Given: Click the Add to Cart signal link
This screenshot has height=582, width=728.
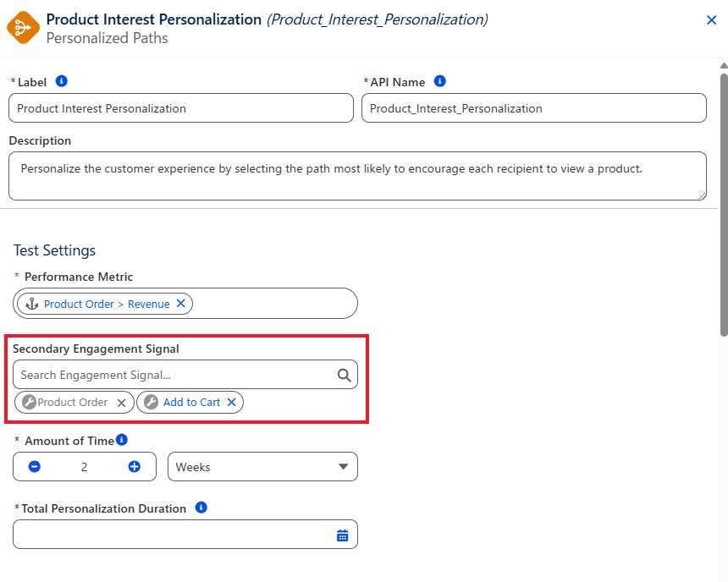Looking at the screenshot, I should [191, 403].
